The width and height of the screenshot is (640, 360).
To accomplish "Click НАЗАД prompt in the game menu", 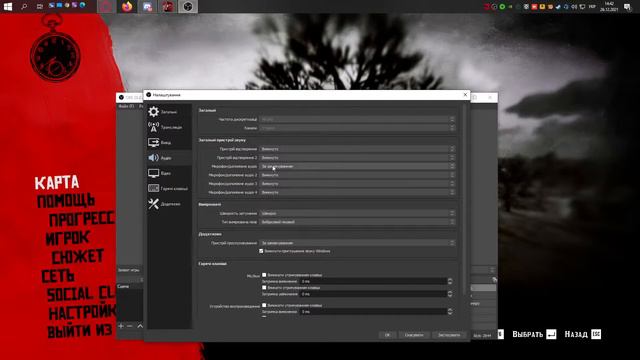I will pos(576,334).
